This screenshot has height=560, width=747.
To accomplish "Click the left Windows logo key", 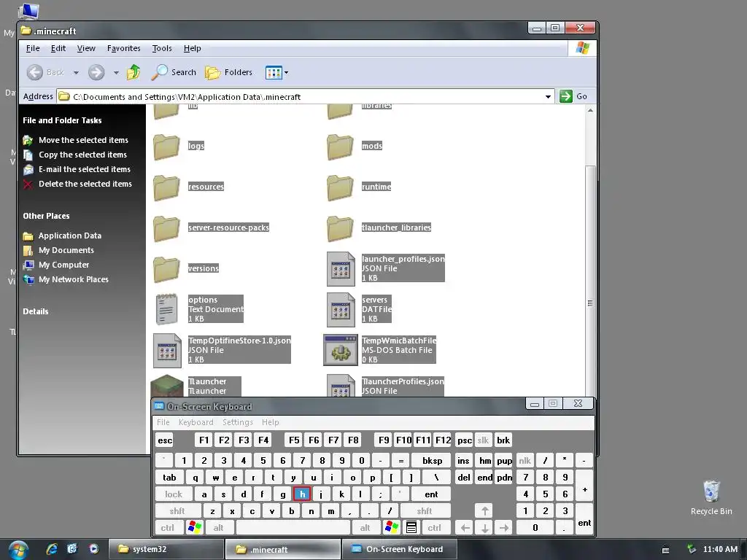I will [195, 528].
